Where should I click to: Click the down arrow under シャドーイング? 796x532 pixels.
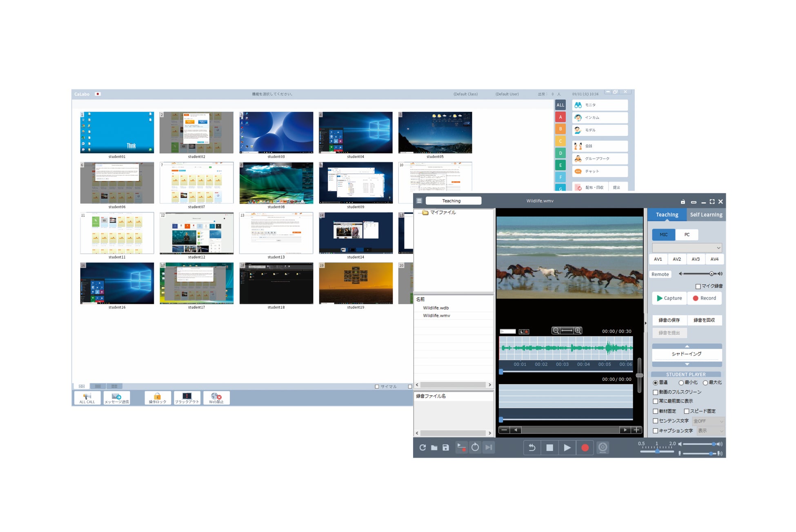[687, 364]
